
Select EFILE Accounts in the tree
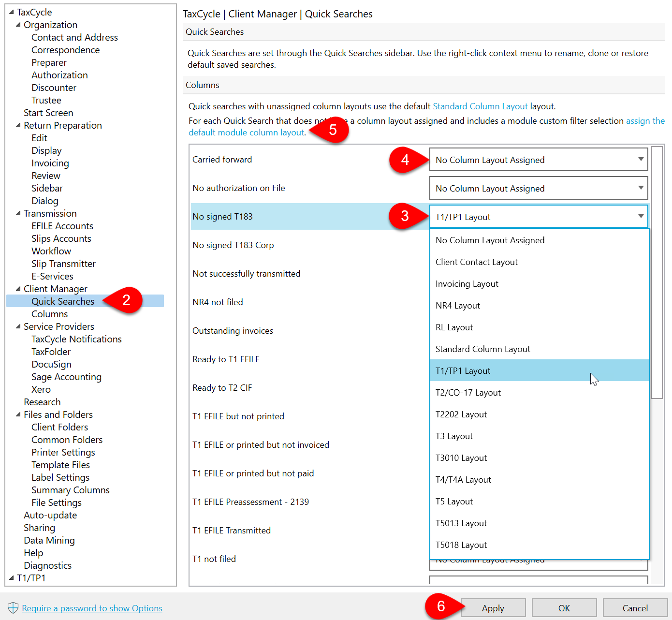[62, 226]
